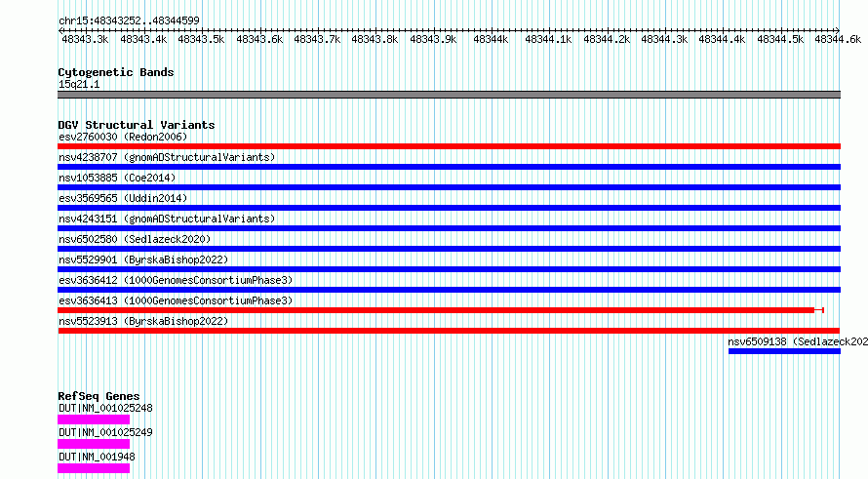
Task: Click the short nsv6509138 blue bar
Action: tap(784, 351)
